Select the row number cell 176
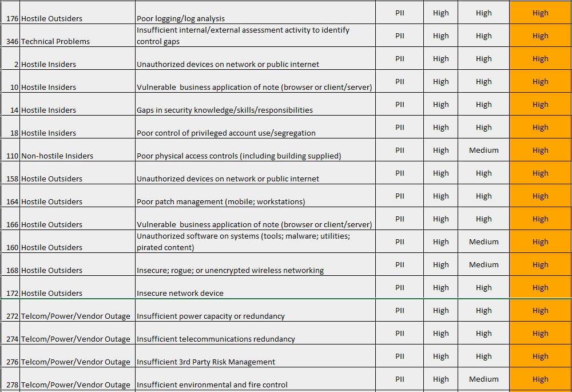This screenshot has height=392, width=572. 10,13
